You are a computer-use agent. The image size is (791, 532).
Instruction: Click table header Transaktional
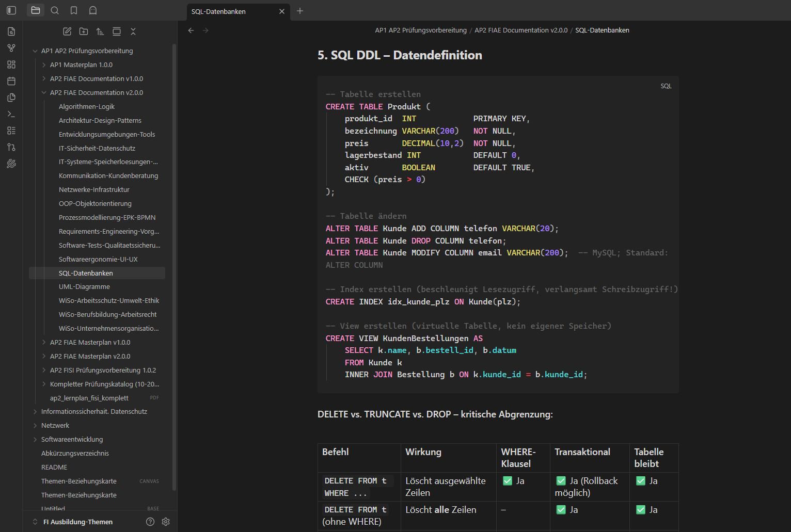(582, 452)
